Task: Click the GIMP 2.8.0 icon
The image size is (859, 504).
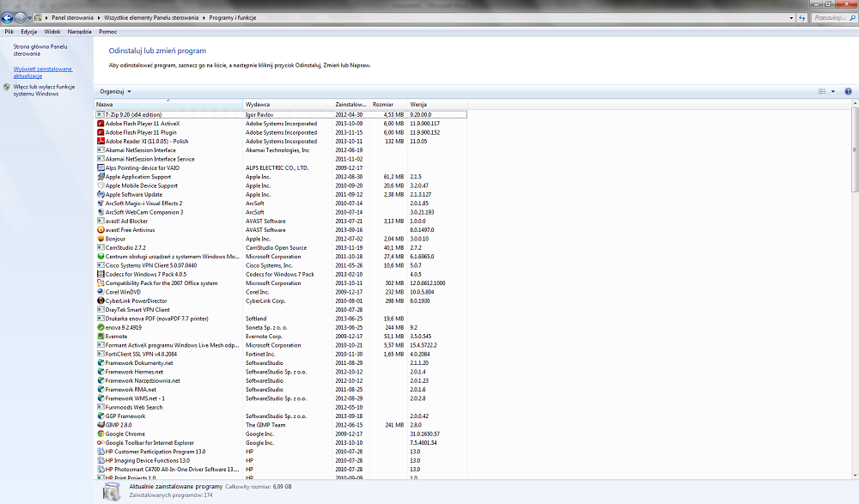Action: (101, 425)
